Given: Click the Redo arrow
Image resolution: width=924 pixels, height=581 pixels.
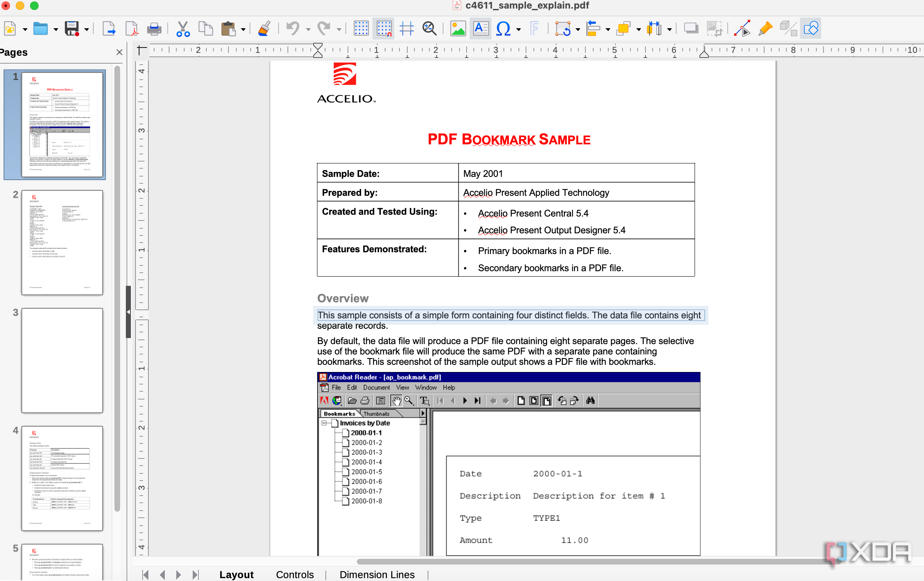Looking at the screenshot, I should [324, 29].
